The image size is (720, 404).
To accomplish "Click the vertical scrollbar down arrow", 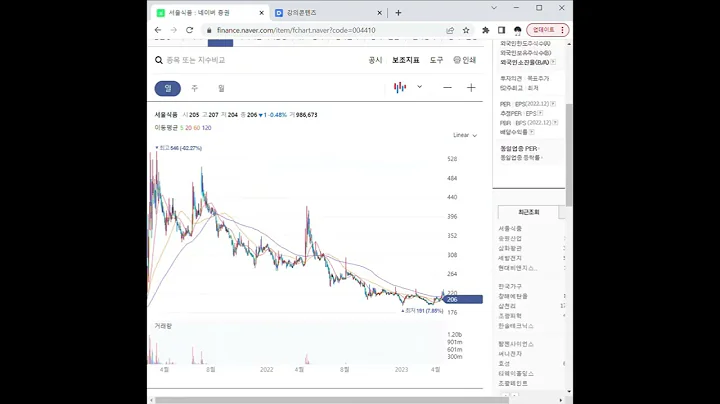I will click(x=569, y=392).
